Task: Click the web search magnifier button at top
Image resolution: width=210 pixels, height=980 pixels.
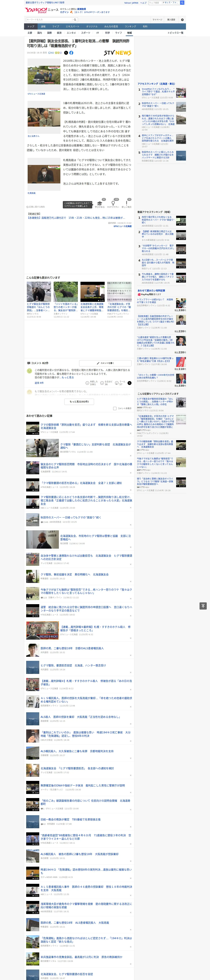Action: [182, 3]
